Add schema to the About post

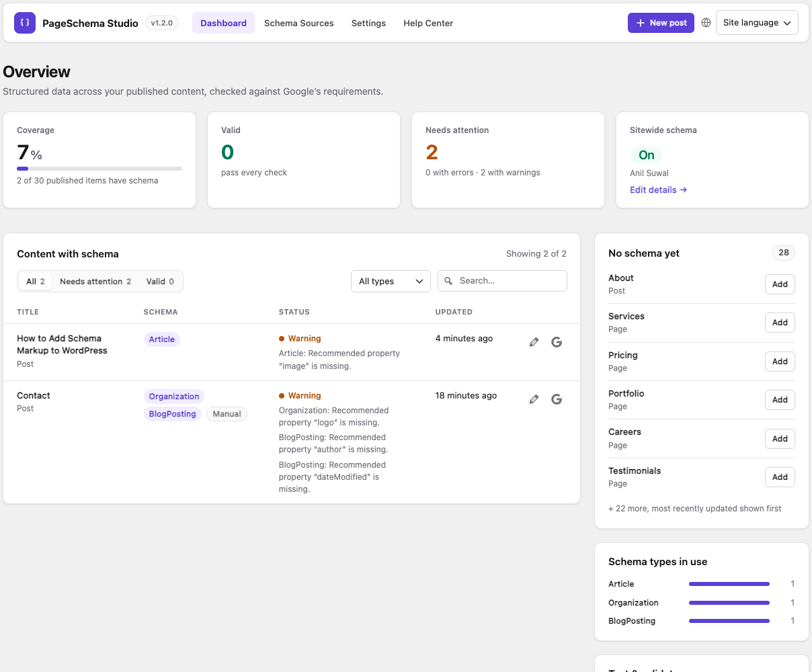coord(780,284)
